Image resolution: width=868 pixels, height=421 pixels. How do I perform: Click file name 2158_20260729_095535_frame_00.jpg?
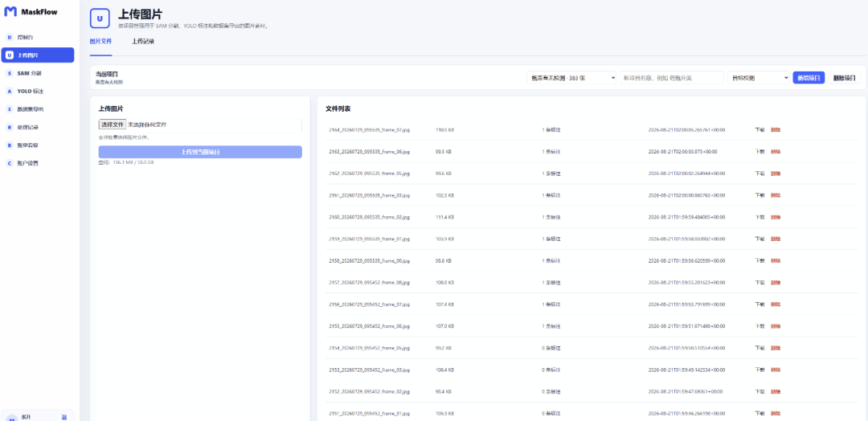369,260
